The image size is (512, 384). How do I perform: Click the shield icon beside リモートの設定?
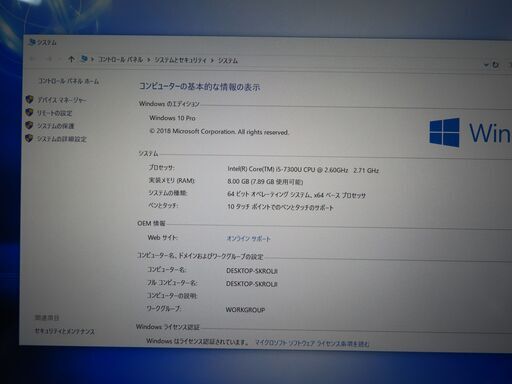29,112
